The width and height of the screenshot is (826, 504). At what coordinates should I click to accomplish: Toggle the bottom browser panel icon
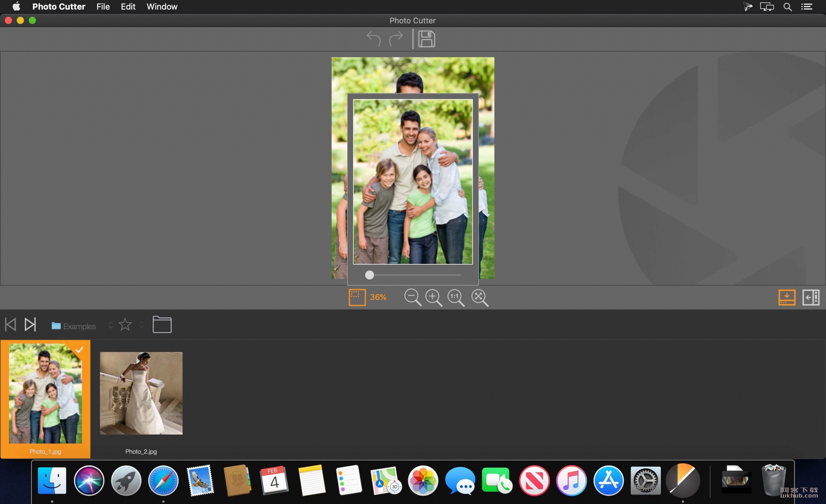tap(787, 297)
